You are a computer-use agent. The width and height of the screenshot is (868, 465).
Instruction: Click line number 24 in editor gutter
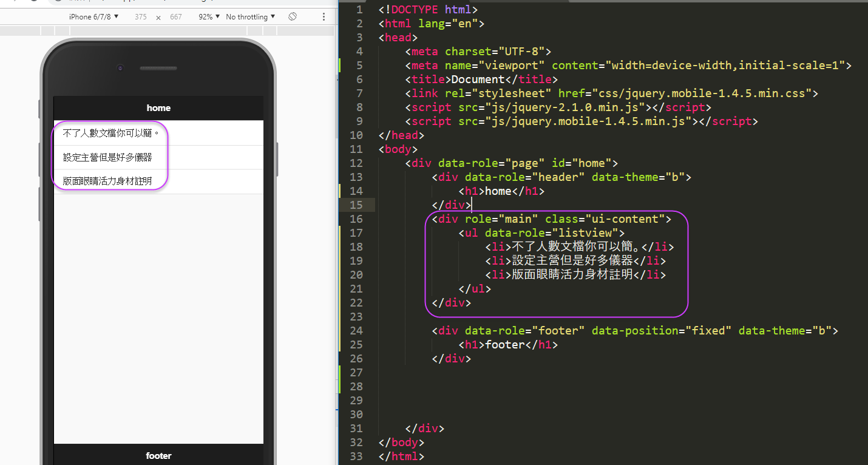click(x=356, y=331)
